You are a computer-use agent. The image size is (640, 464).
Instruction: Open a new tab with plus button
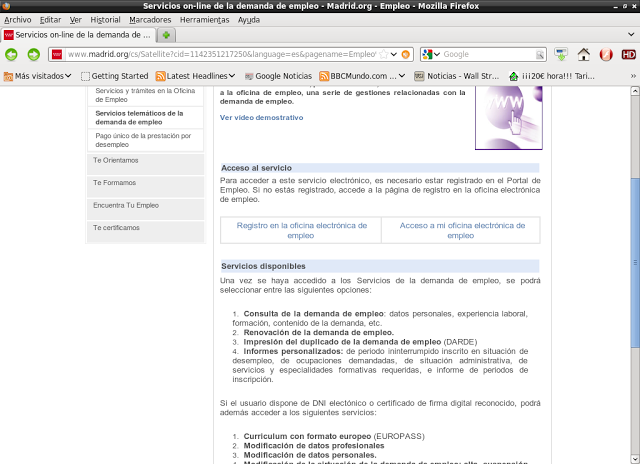click(167, 35)
